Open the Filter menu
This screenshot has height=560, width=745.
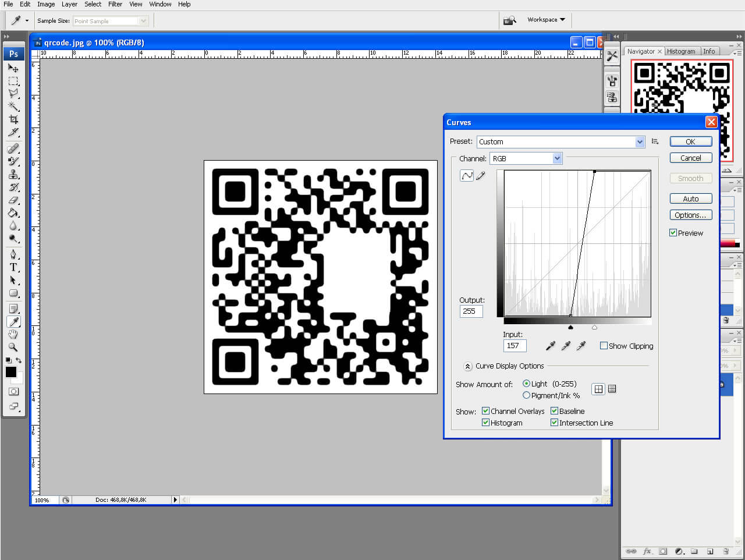pyautogui.click(x=115, y=4)
